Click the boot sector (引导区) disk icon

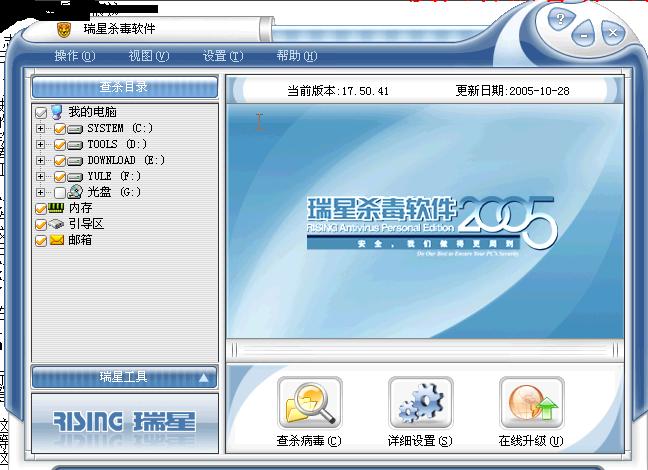[56, 224]
